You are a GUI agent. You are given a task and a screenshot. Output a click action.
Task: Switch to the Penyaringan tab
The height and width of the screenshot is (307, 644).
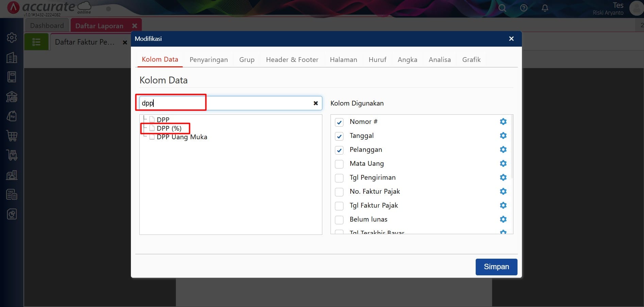208,60
